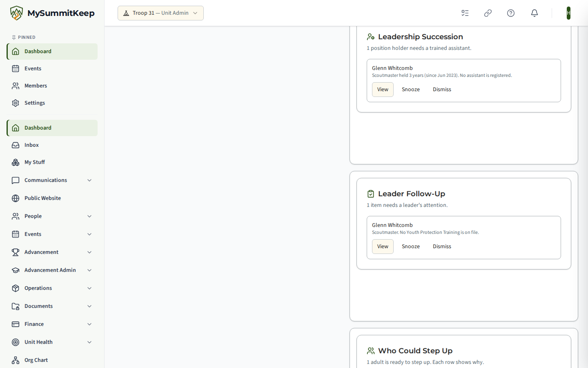Expand the Advancement Admin chevron

coord(89,270)
